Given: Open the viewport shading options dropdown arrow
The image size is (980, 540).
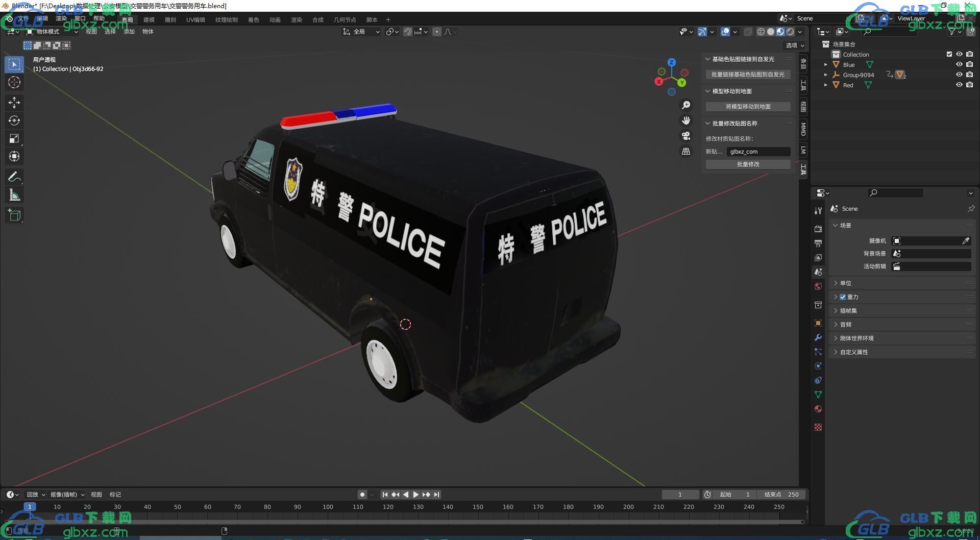Looking at the screenshot, I should [x=800, y=32].
